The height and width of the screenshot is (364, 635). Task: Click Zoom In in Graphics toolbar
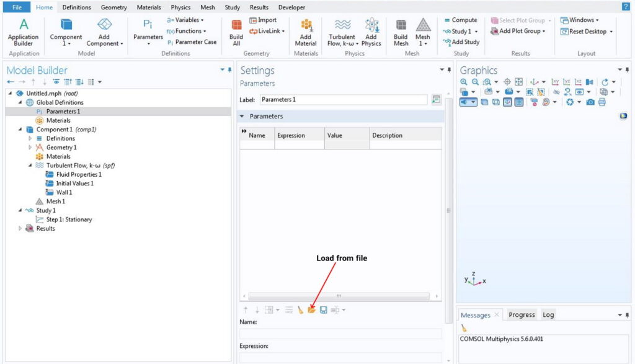(464, 82)
